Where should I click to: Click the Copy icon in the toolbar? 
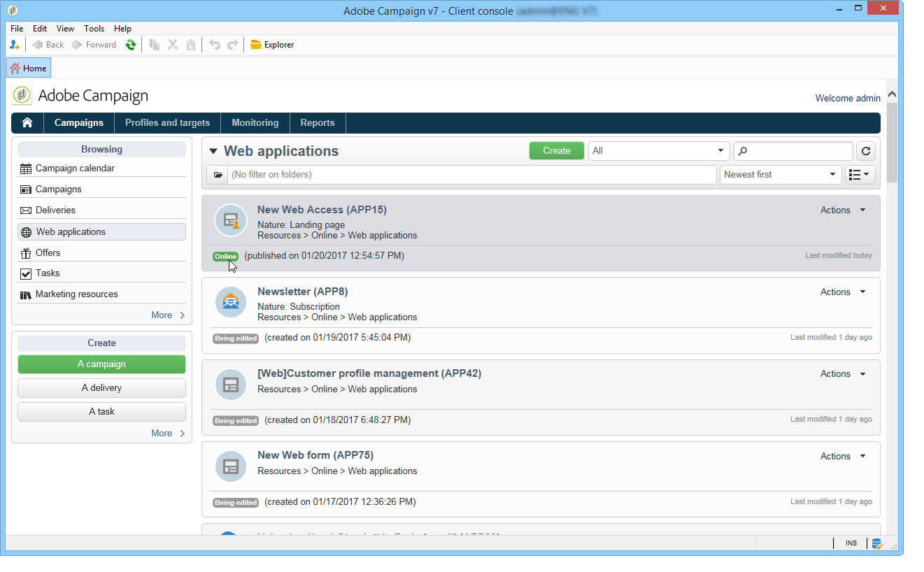point(155,45)
